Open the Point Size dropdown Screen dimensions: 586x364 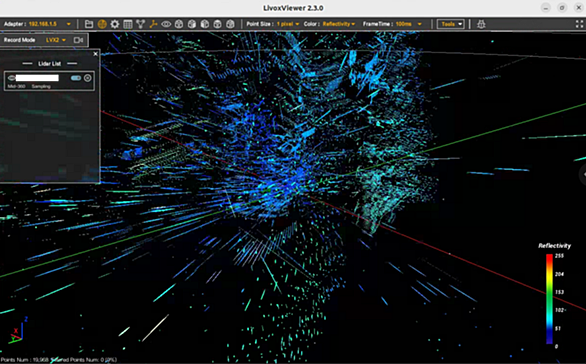288,24
